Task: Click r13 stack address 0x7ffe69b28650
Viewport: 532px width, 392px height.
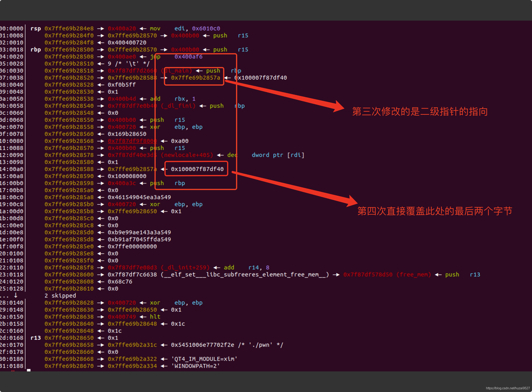Action: pyautogui.click(x=69, y=338)
